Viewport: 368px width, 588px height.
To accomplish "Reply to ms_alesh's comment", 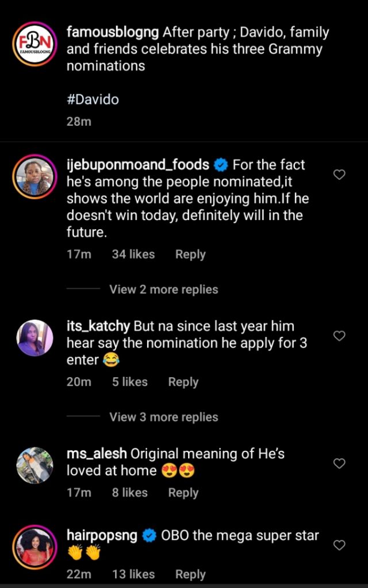I will (x=183, y=493).
